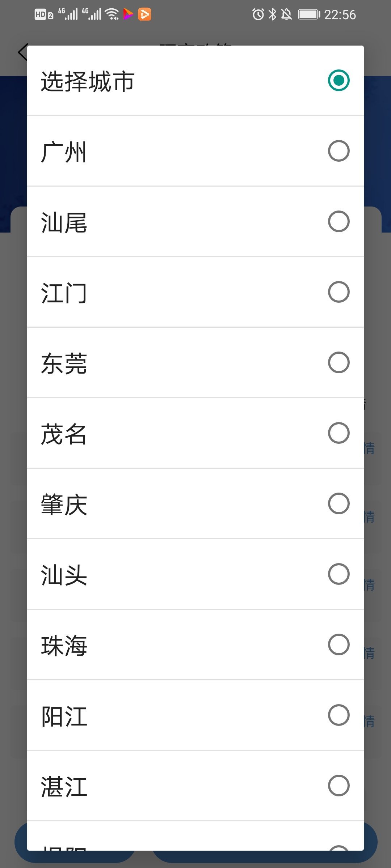Tap the 东莞 city label
Viewport: 391px width, 868px height.
64,363
